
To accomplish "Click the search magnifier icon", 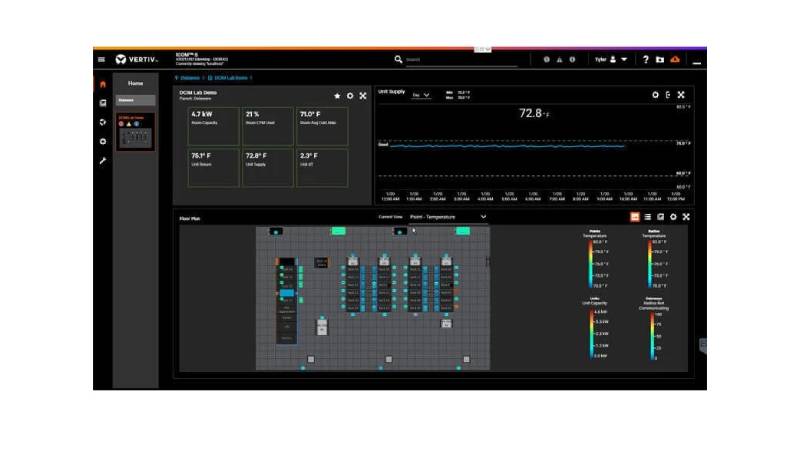I will pos(398,60).
